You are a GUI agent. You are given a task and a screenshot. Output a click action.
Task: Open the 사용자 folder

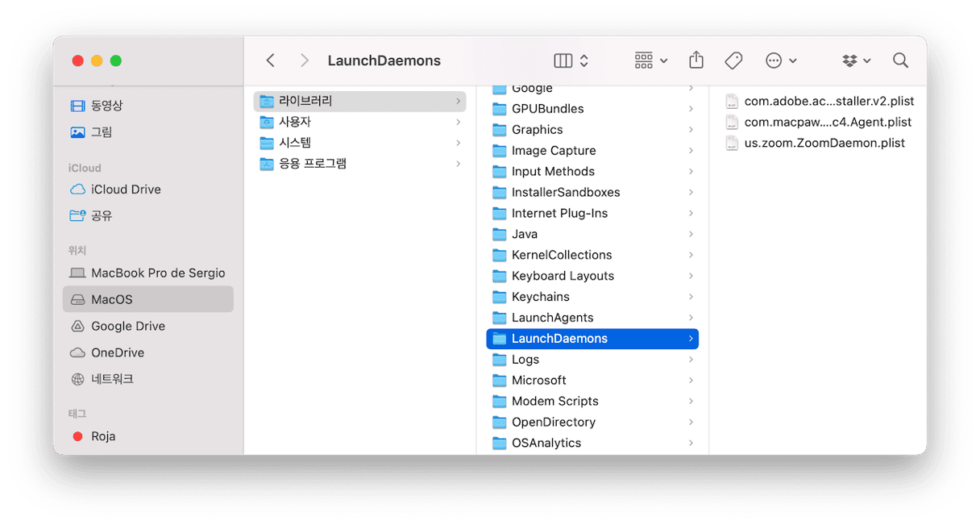(x=359, y=122)
